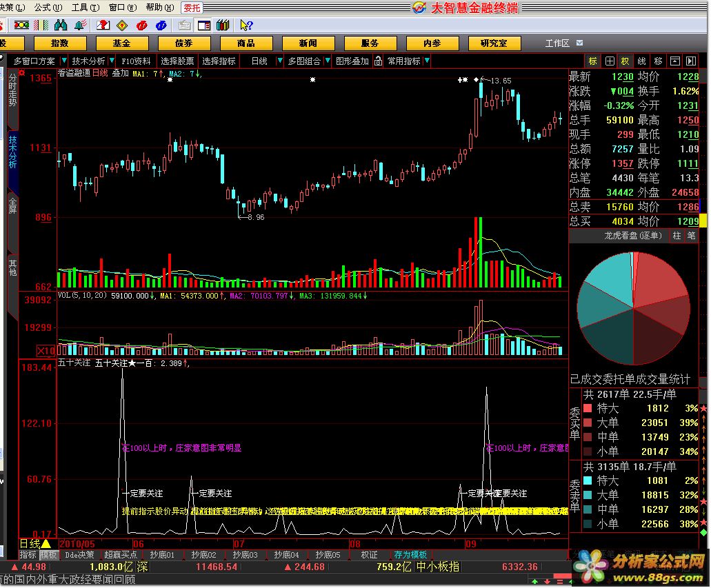Screen dimensions: 711x588
Task: Toggle the 线 drawing line button
Action: pos(642,61)
